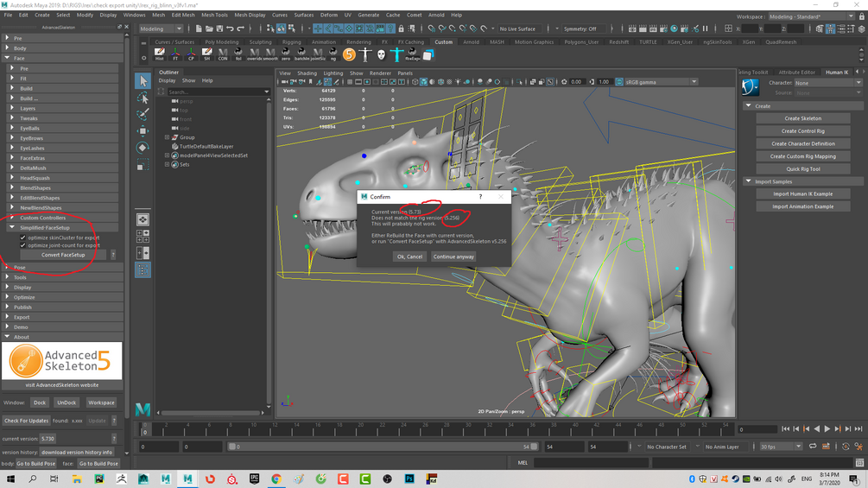Toggle the sRGB gamma view transform button
The image size is (868, 488).
coord(619,82)
